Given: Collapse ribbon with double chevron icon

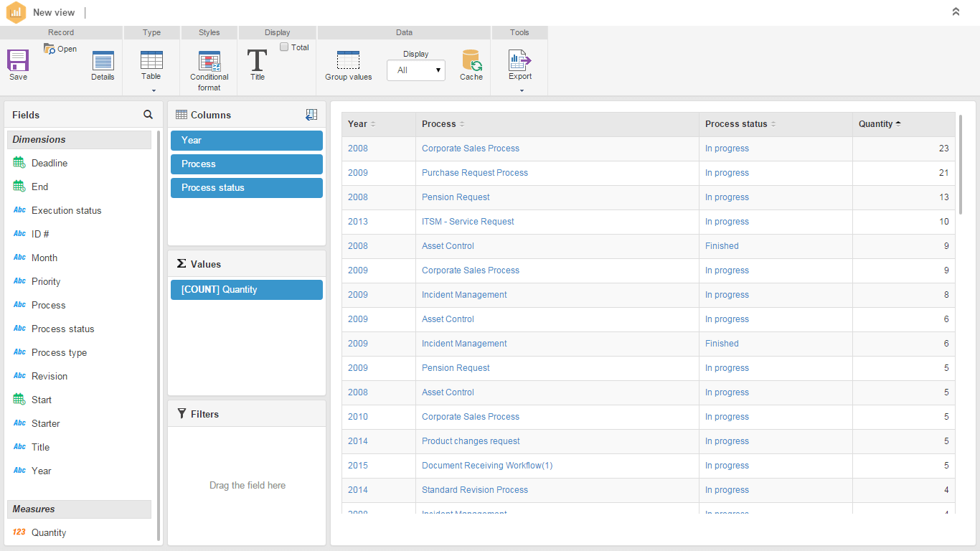Looking at the screenshot, I should 956,11.
